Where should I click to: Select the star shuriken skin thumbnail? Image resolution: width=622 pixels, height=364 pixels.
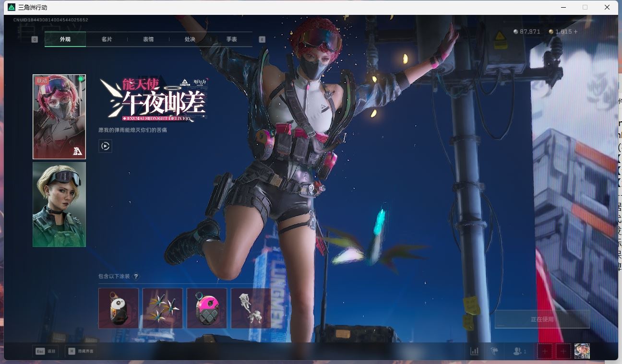click(x=163, y=308)
